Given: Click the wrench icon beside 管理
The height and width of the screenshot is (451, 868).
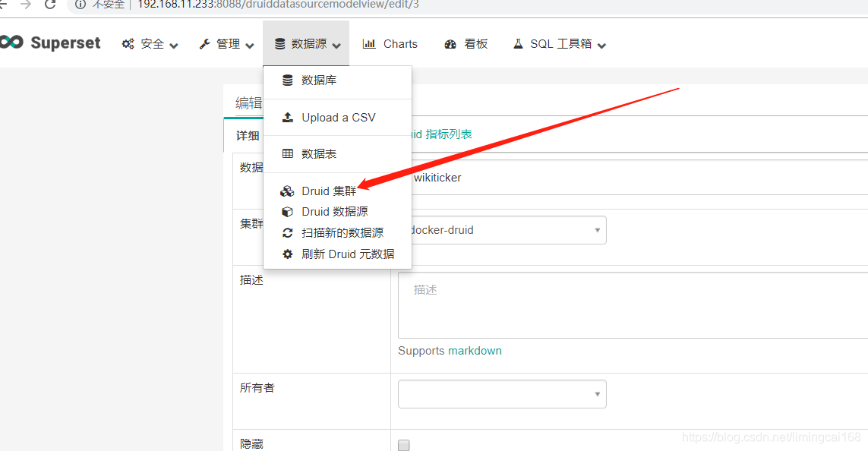Looking at the screenshot, I should click(x=205, y=44).
